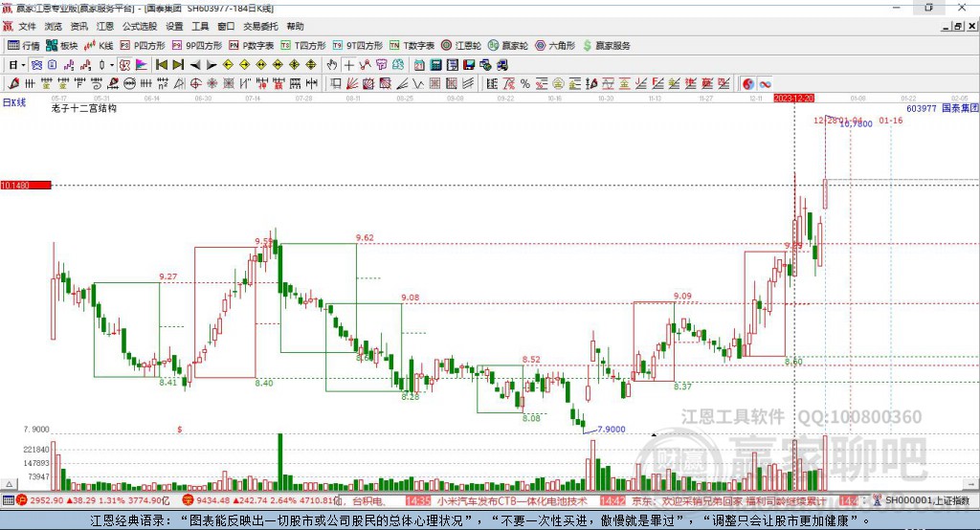
Task: Click the highlighted date 2023-12-20 marker
Action: coord(793,99)
